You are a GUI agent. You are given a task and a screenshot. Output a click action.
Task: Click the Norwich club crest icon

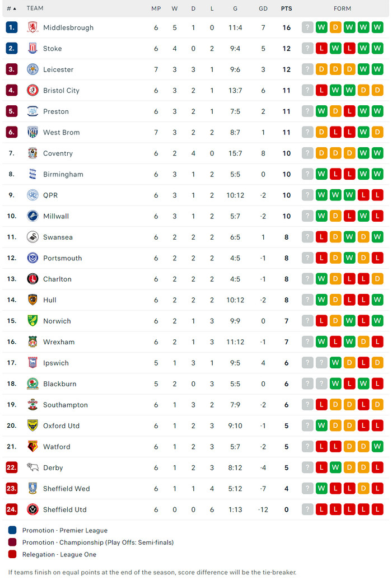tap(32, 321)
